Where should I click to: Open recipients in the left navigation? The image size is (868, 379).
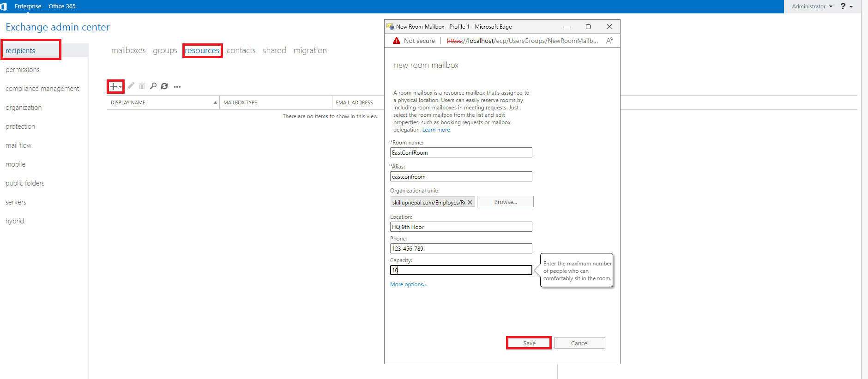[20, 51]
